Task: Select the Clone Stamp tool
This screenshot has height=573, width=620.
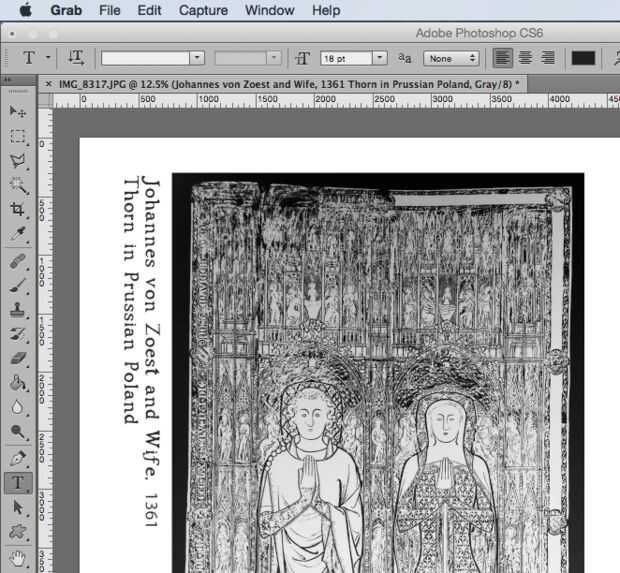Action: (17, 310)
